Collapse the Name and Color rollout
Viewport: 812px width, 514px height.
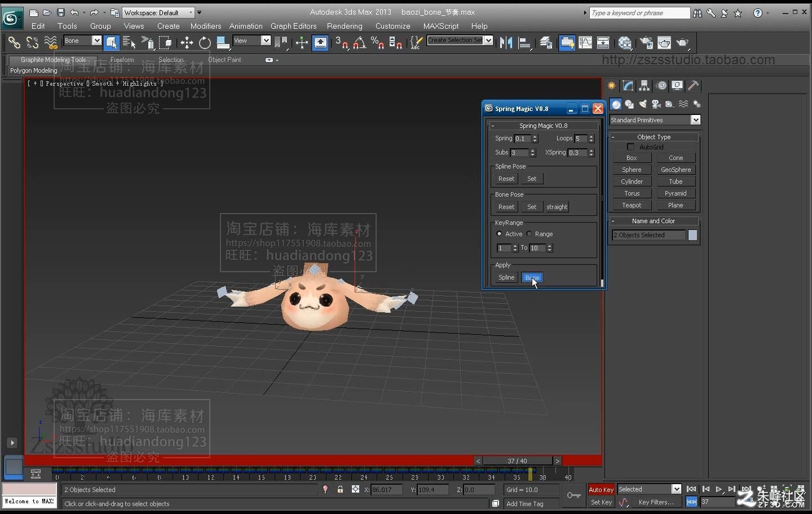tap(654, 221)
